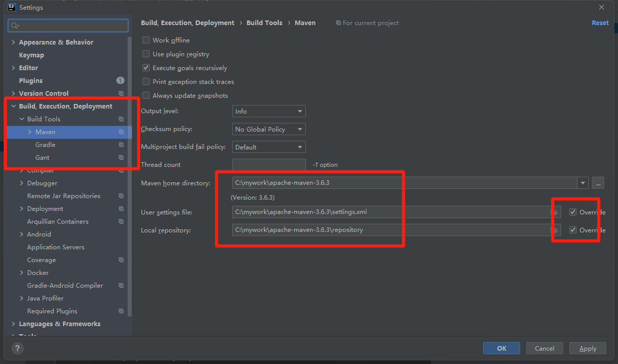Screen dimensions: 618x364
Task: Click the help question mark icon
Action: (17, 349)
